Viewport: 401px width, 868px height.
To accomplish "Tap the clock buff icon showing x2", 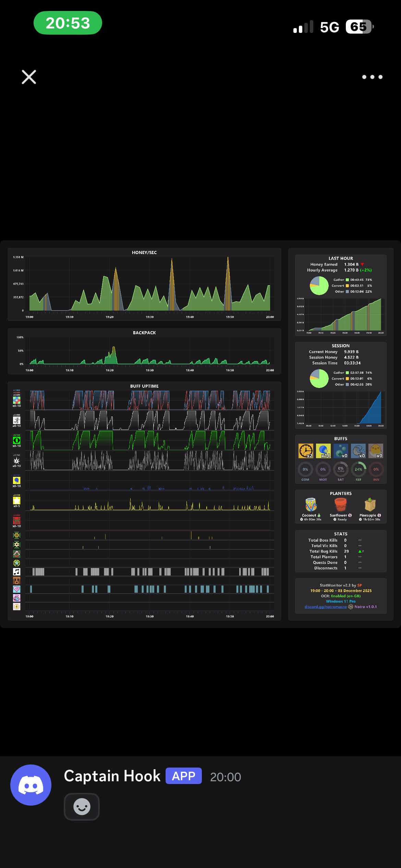I will [x=306, y=451].
